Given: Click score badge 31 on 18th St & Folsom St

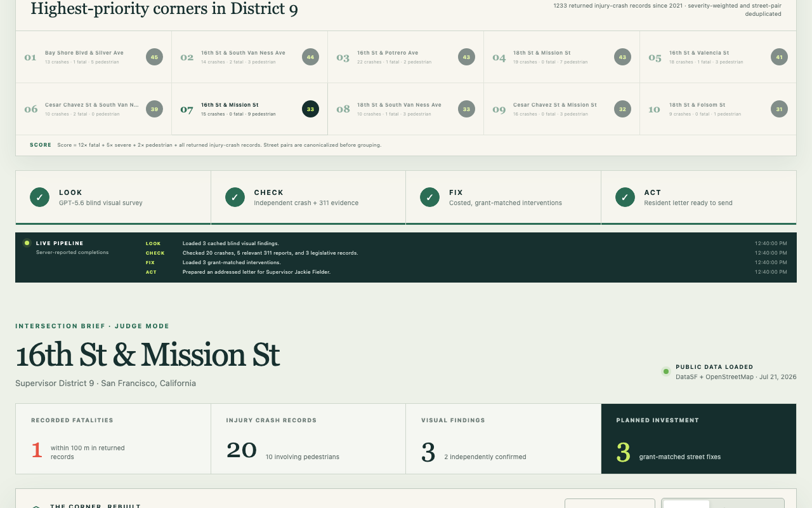Looking at the screenshot, I should [x=779, y=109].
